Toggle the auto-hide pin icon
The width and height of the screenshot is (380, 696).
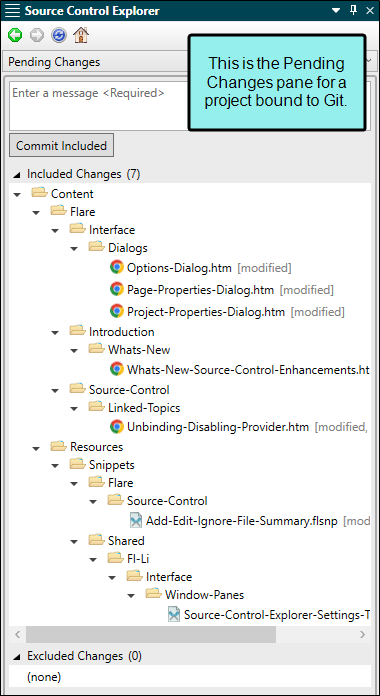coord(353,10)
